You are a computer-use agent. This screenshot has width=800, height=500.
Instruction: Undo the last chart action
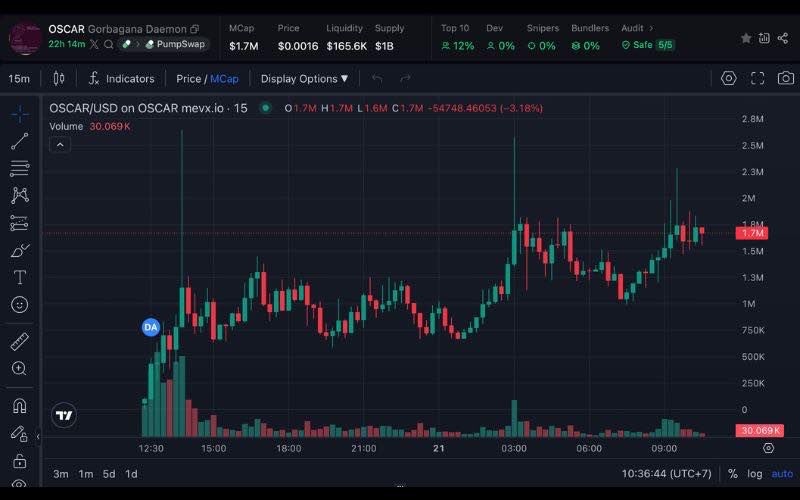[377, 79]
